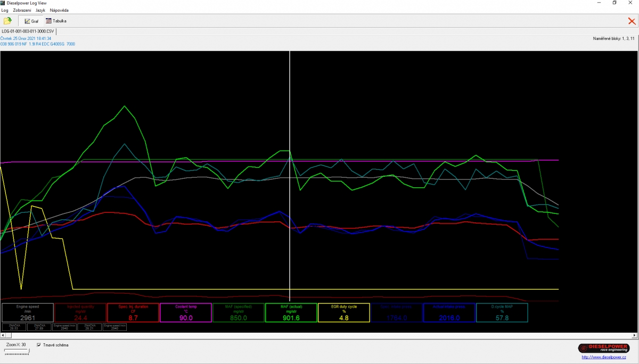Screen dimensions: 639x364
Task: Toggle the MAF (actual) channel box
Action: pos(291,312)
